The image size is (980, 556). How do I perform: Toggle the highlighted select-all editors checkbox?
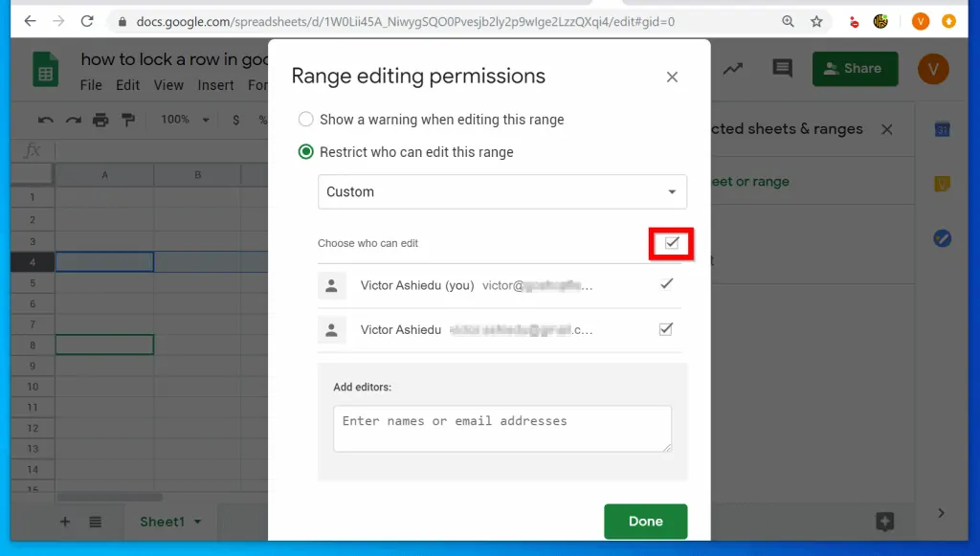pos(671,244)
